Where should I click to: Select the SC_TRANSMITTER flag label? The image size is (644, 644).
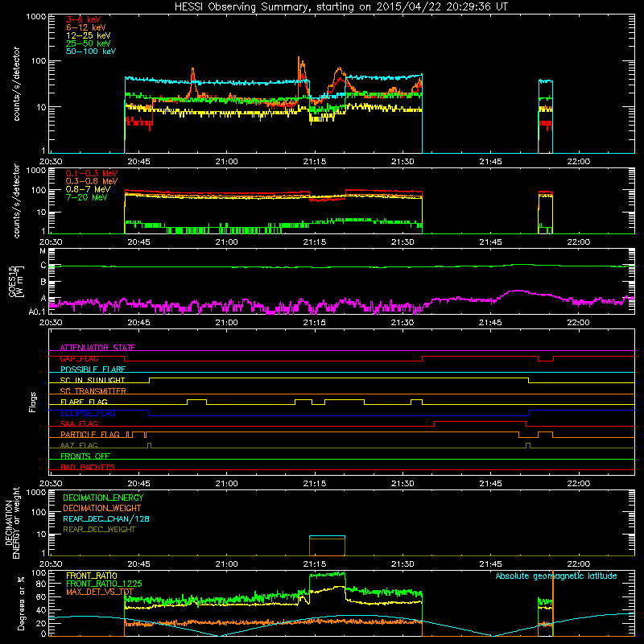(x=93, y=390)
